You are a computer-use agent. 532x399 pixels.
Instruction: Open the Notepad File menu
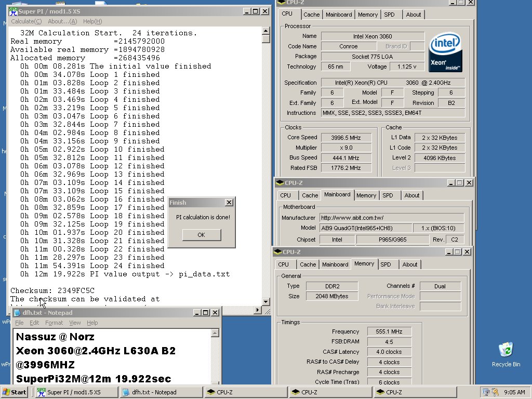[x=19, y=323]
